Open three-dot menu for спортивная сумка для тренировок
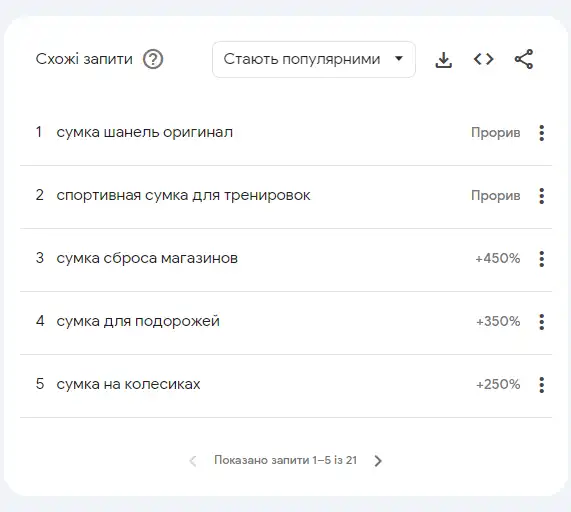 tap(542, 196)
